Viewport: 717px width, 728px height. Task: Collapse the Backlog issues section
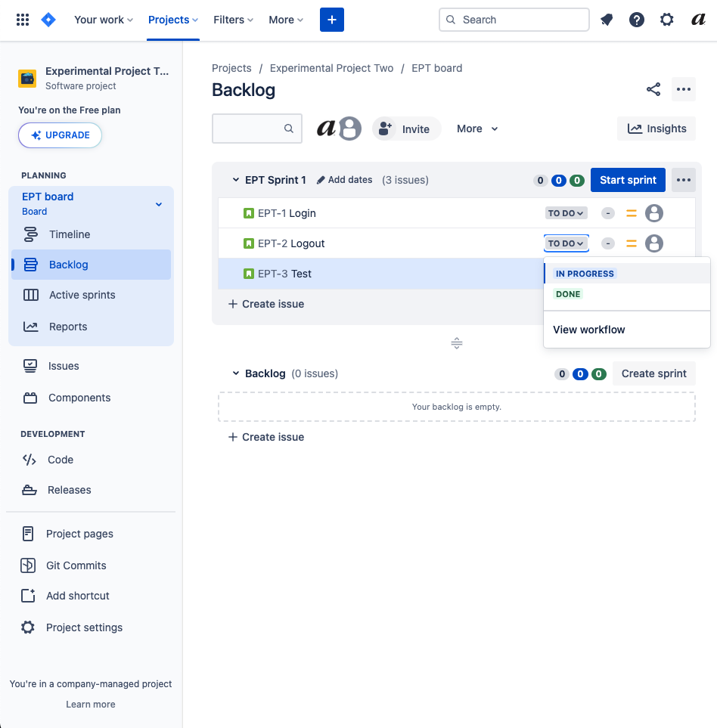(x=235, y=373)
